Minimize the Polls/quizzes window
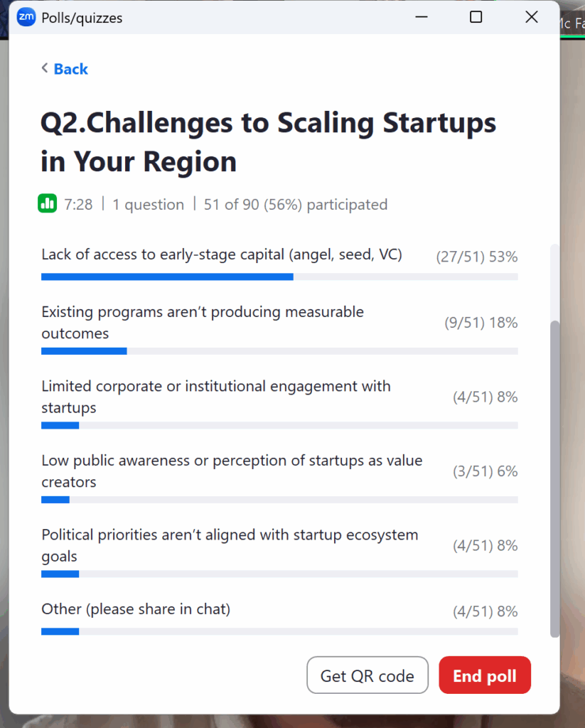 click(x=421, y=17)
